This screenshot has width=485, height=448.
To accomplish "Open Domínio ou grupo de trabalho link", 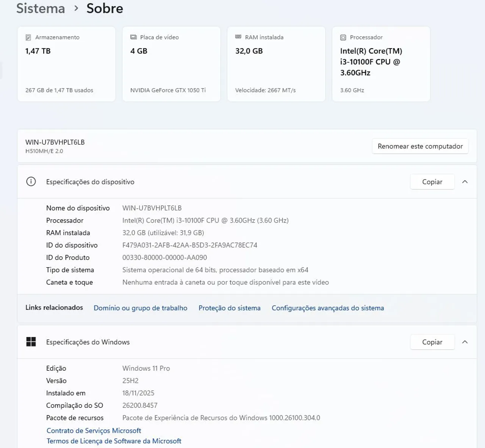I will point(141,308).
